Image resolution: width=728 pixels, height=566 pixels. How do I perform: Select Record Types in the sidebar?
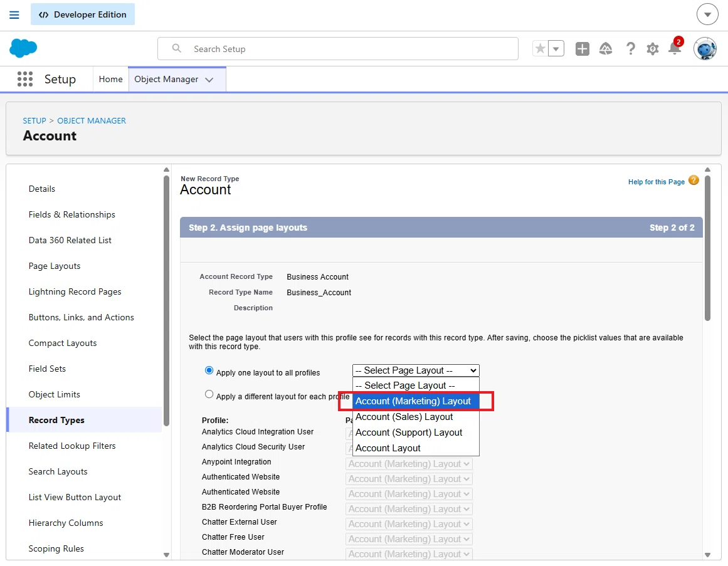[85, 420]
